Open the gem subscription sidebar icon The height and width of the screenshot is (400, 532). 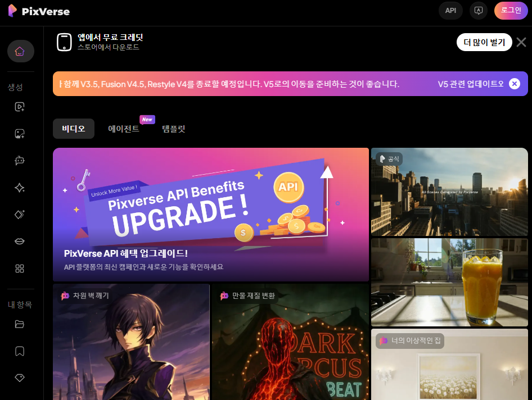point(20,378)
